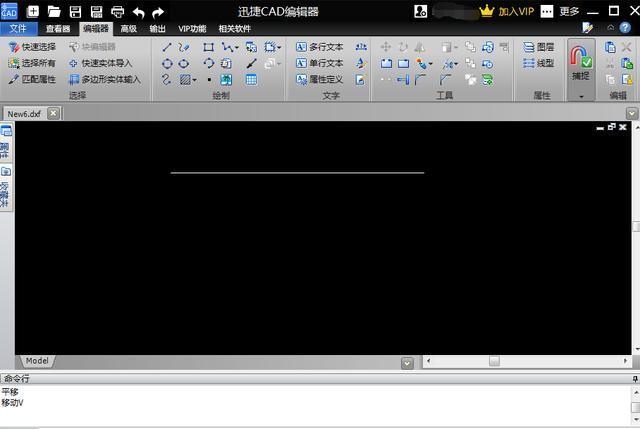Screen dimensions: 640x429
Task: Open the 文件 menu
Action: 18,29
